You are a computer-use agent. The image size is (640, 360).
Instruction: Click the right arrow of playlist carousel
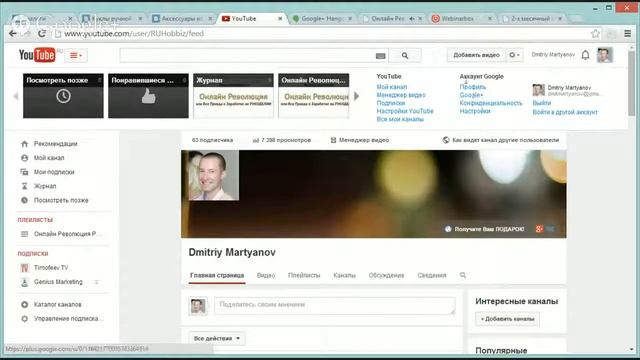356,96
